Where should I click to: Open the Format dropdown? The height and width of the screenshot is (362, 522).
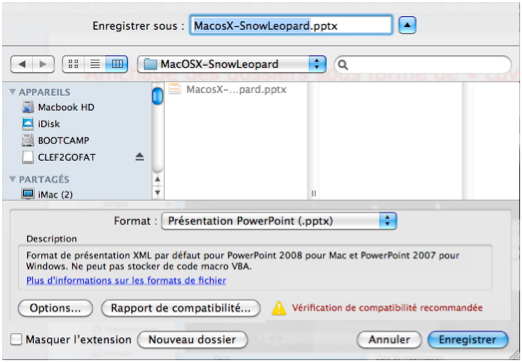point(279,221)
